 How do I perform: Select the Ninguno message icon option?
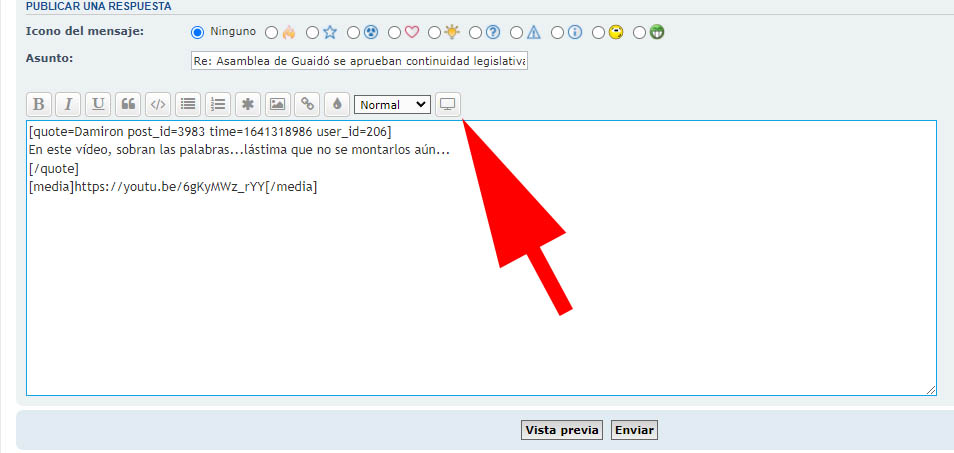click(197, 32)
